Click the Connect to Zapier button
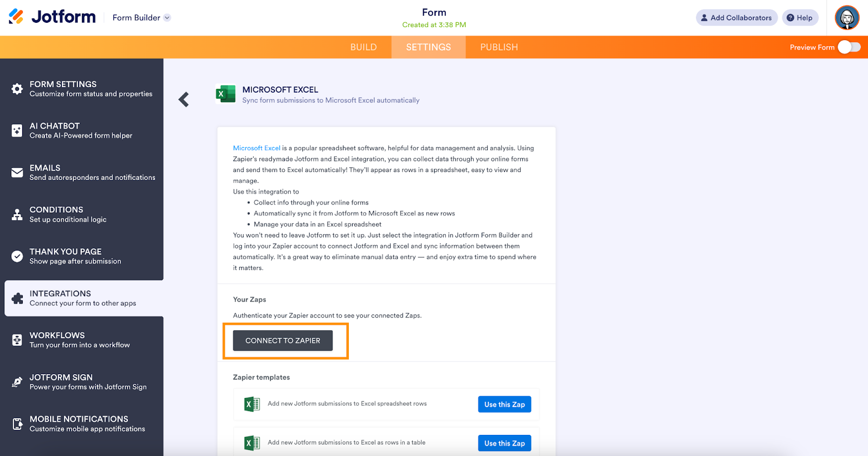868x456 pixels. 283,341
